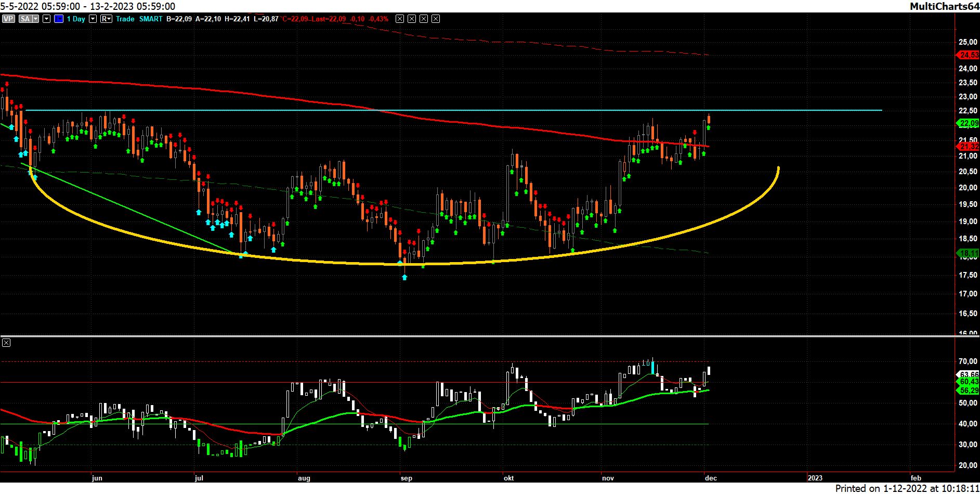Toggle fourth X study box in header
Image resolution: width=980 pixels, height=494 pixels.
pos(436,19)
